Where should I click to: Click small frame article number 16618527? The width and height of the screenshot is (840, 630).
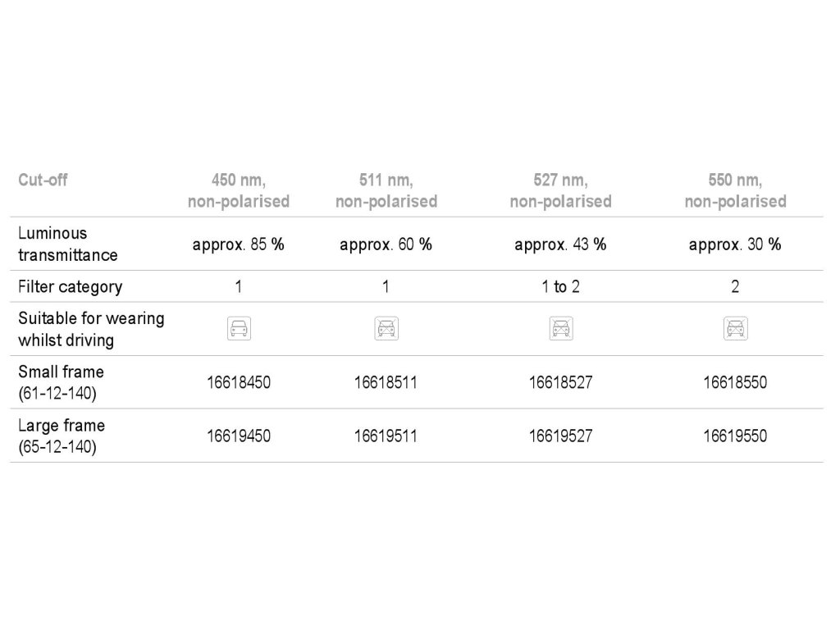[560, 382]
